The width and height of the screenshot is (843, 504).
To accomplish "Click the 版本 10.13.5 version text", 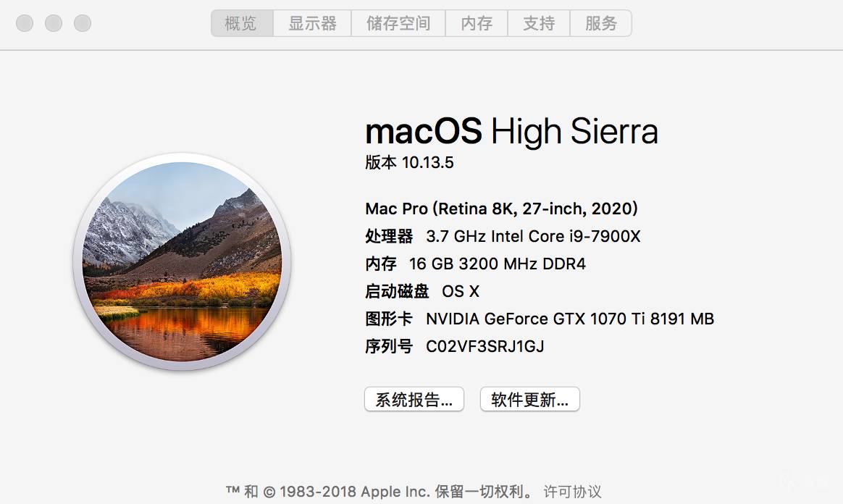I will pyautogui.click(x=409, y=162).
